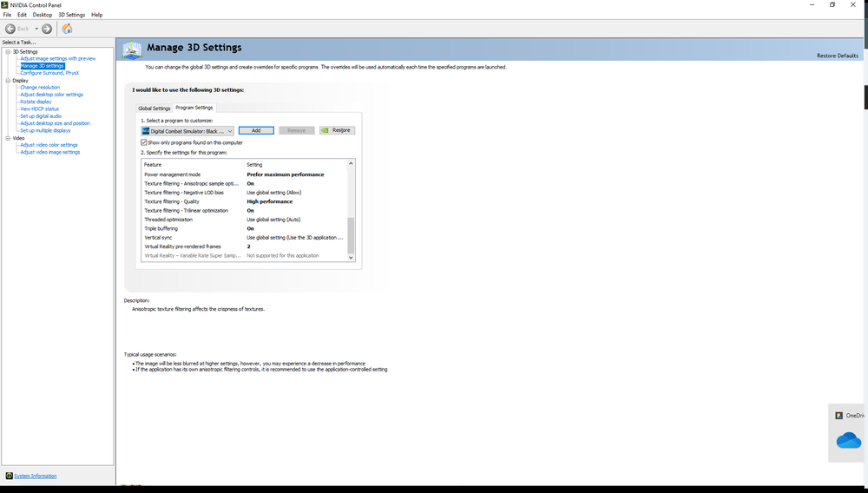The height and width of the screenshot is (493, 868).
Task: Open the Back history dropdown arrow
Action: tap(36, 29)
